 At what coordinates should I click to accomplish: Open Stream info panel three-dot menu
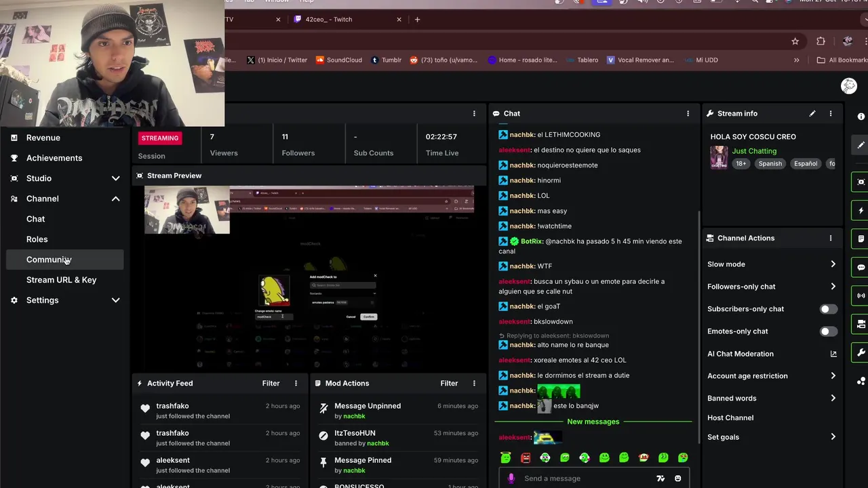pyautogui.click(x=831, y=113)
